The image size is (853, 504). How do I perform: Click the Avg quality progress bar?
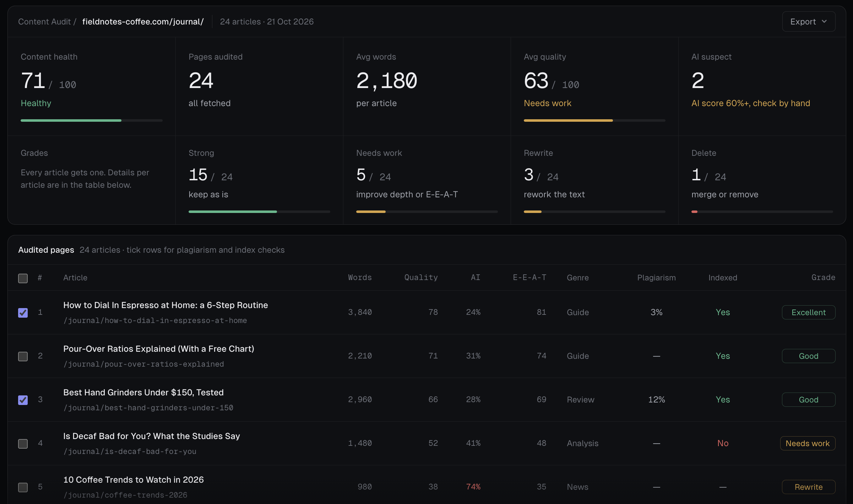point(594,121)
